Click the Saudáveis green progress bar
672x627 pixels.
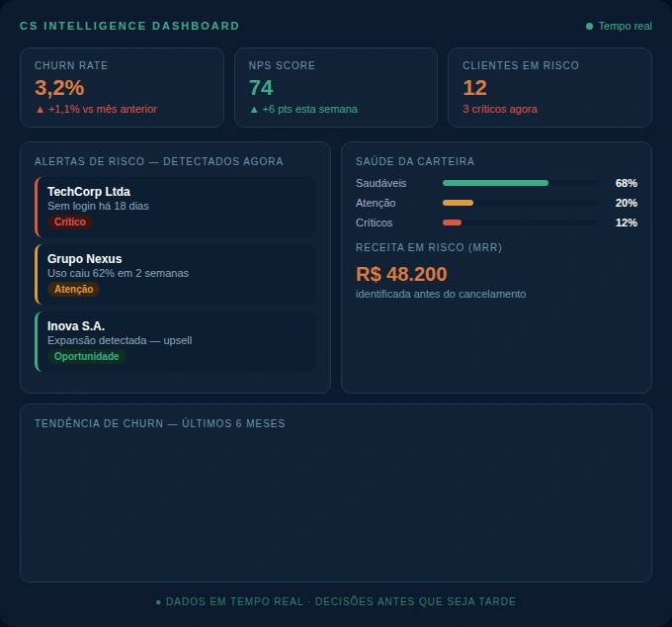tap(495, 183)
